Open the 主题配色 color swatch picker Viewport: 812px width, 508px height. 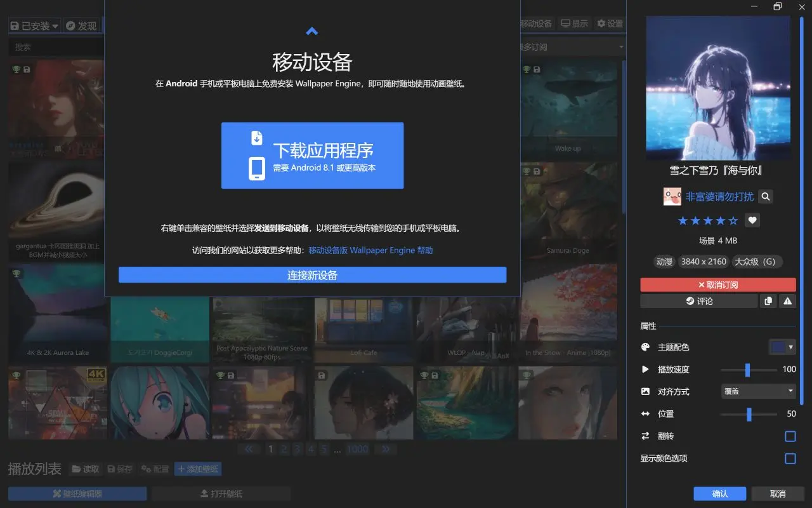tap(778, 347)
